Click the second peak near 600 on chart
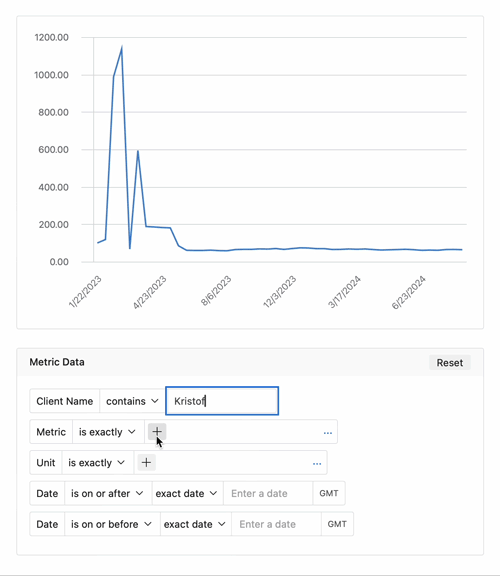500x576 pixels. click(138, 151)
